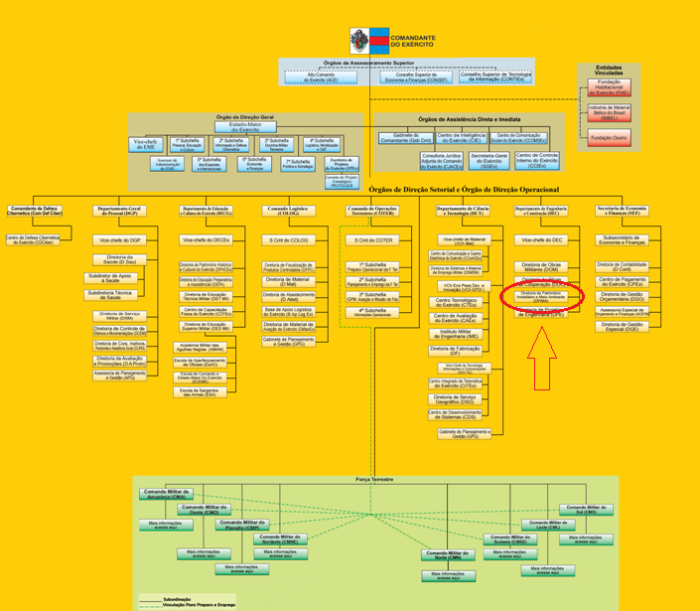Viewport: 700px width, 611px height.
Task: Select Comando Militar do Norte (CMN) box
Action: [x=448, y=555]
